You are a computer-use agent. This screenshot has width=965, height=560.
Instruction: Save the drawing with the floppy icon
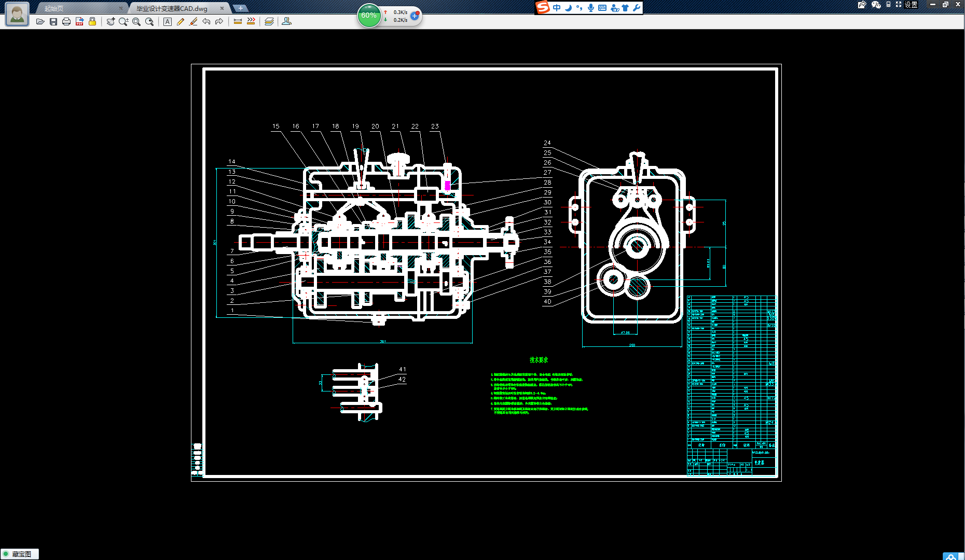click(x=53, y=22)
